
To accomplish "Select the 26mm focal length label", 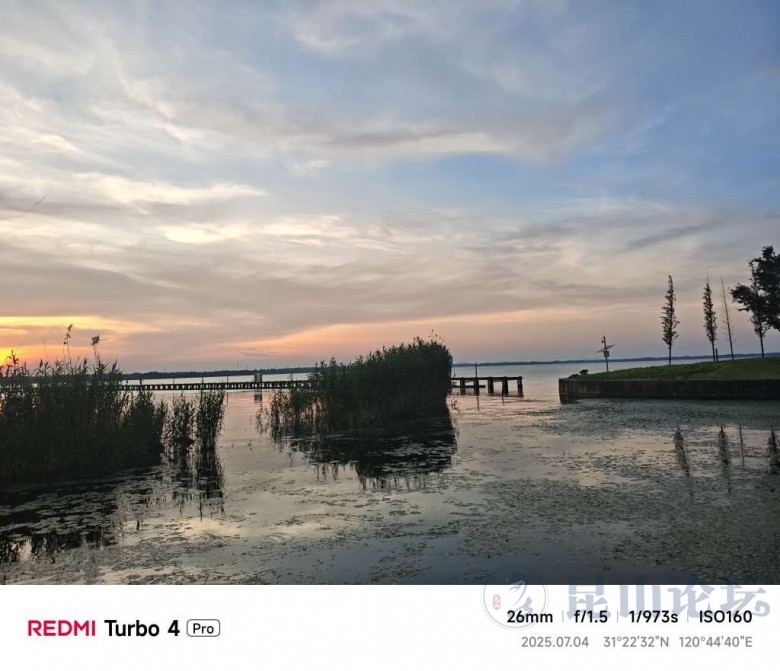I will click(x=529, y=617).
